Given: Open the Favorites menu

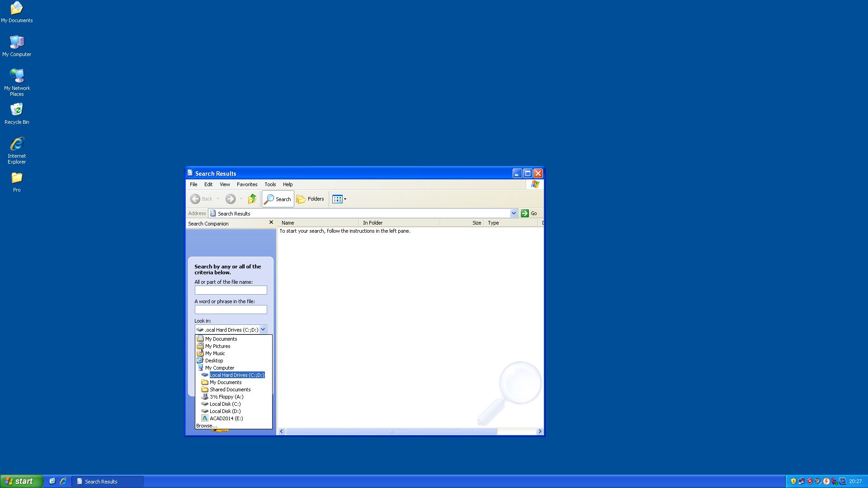Looking at the screenshot, I should coord(247,184).
